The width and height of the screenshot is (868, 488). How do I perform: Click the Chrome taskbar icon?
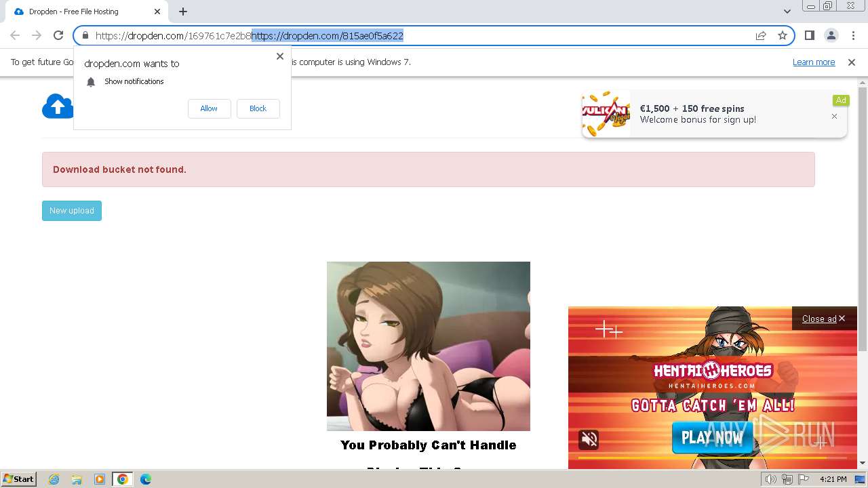point(123,479)
